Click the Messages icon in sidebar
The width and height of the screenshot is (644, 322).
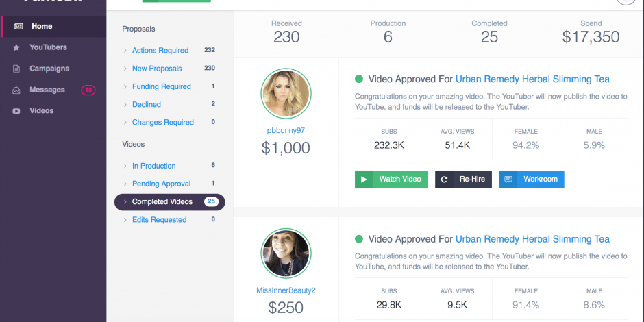click(16, 90)
